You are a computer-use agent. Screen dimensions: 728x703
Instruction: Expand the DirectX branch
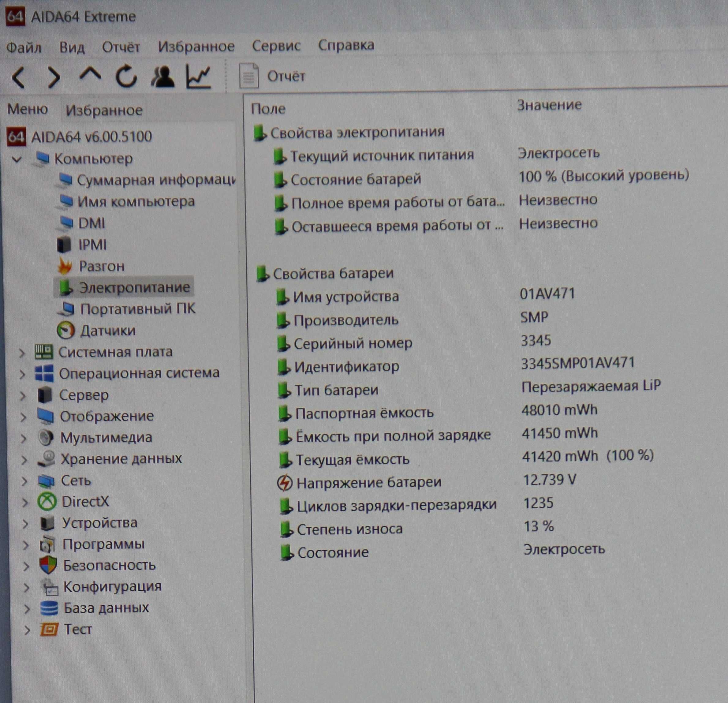point(24,502)
